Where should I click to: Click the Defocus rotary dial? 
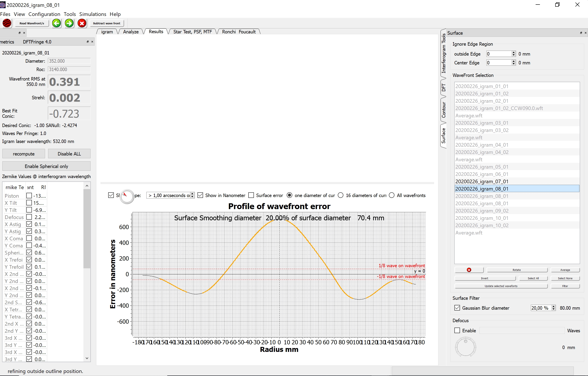pyautogui.click(x=465, y=347)
